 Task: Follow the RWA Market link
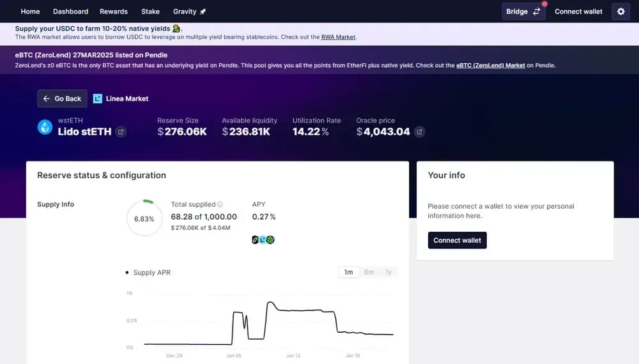click(x=338, y=37)
